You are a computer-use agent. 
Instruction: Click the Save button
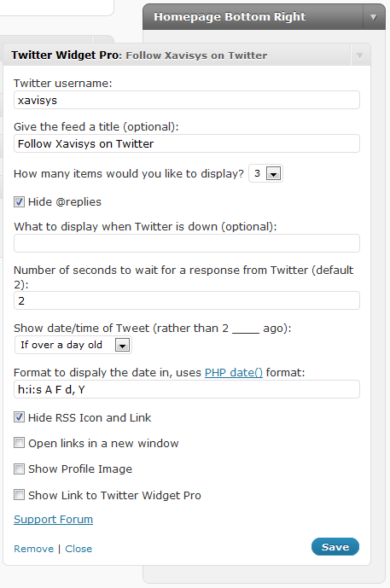[x=335, y=547]
